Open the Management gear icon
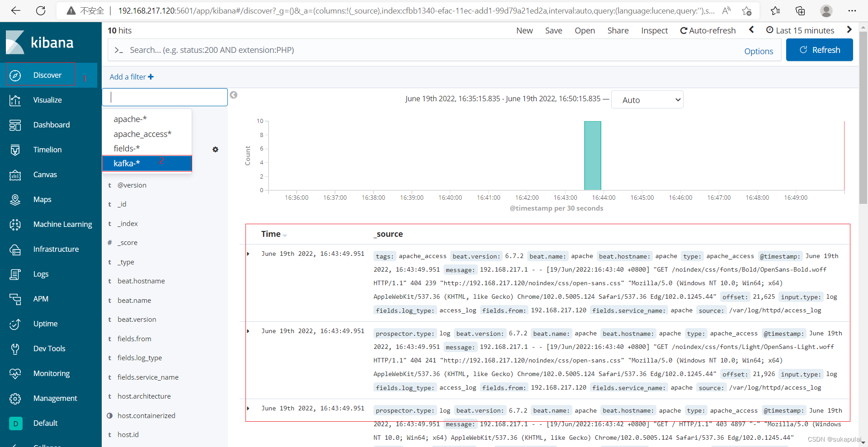The width and height of the screenshot is (868, 447). (15, 398)
